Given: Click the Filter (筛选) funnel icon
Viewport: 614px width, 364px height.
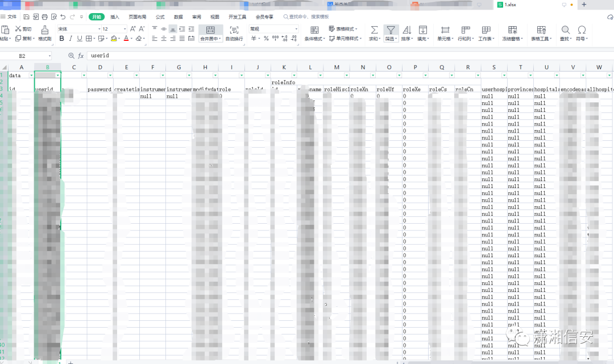Looking at the screenshot, I should (x=391, y=30).
